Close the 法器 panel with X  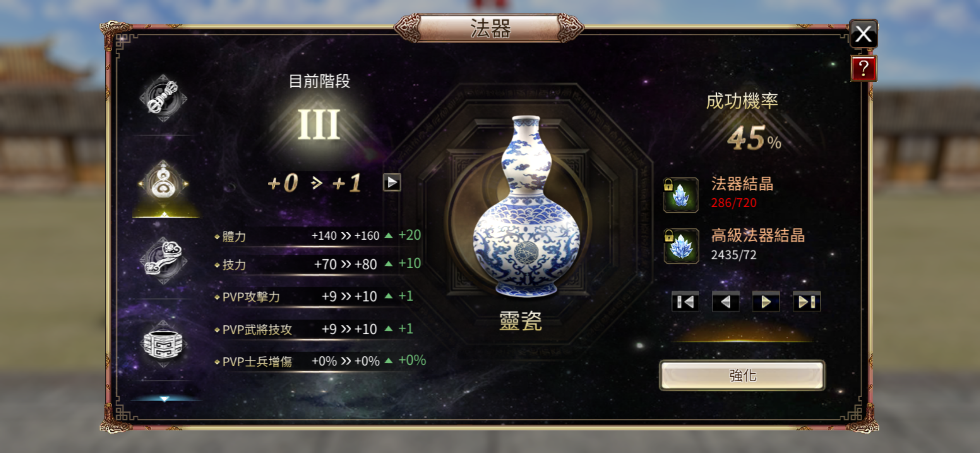point(863,34)
